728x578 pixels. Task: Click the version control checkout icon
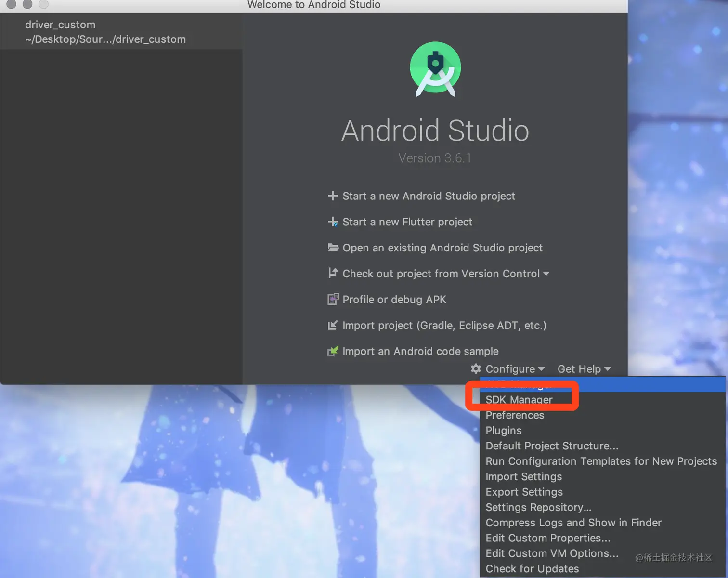point(333,273)
